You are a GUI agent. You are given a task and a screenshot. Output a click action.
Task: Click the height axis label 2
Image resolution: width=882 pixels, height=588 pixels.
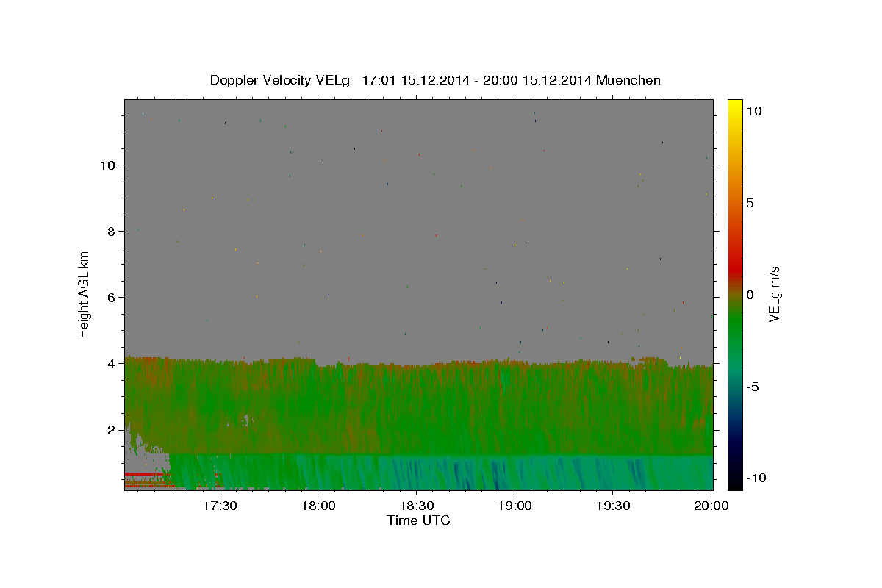click(112, 429)
